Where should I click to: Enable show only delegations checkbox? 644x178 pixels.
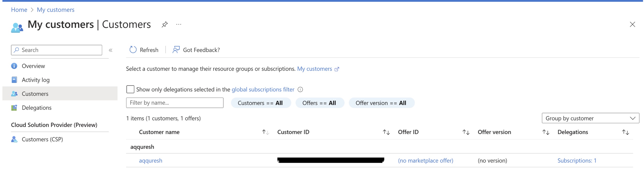click(x=130, y=89)
